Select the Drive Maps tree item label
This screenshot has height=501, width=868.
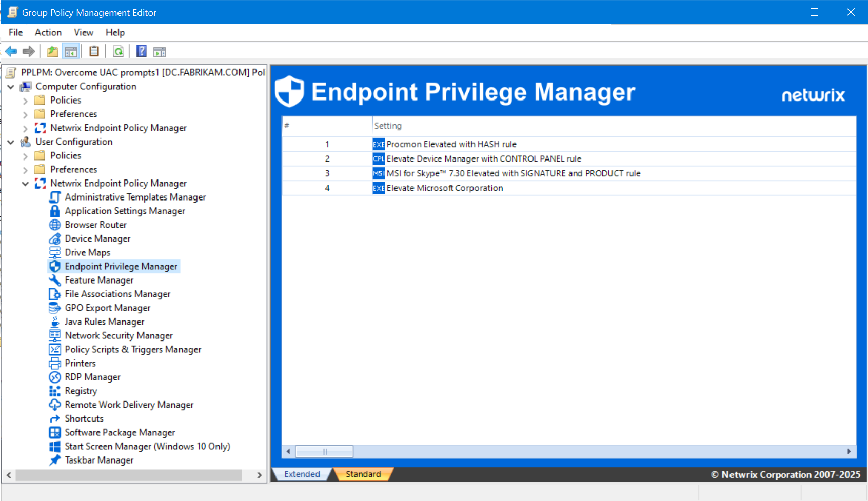[x=88, y=252]
